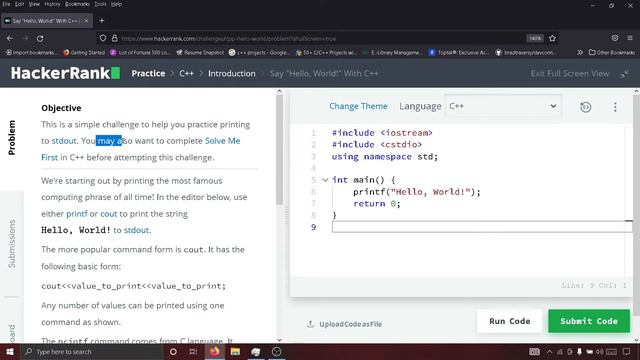The image size is (640, 360).
Task: Open Task View in the taskbar
Action: click(x=193, y=351)
